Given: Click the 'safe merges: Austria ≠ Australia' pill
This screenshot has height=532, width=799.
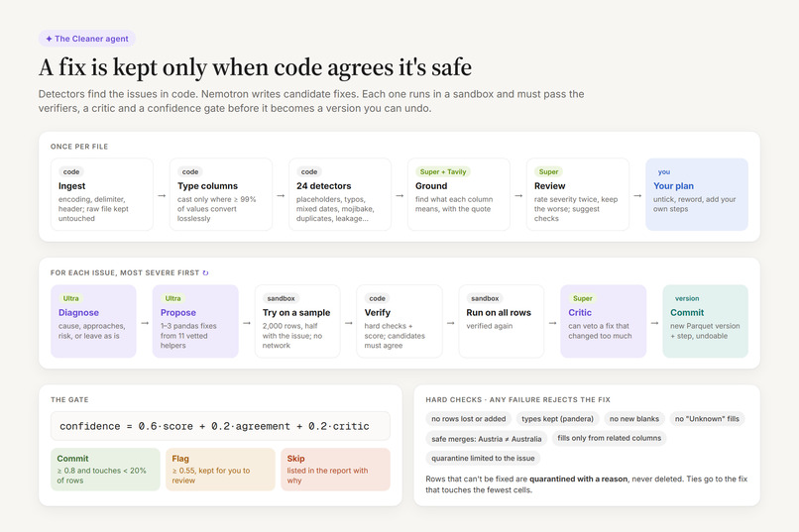Looking at the screenshot, I should (487, 438).
